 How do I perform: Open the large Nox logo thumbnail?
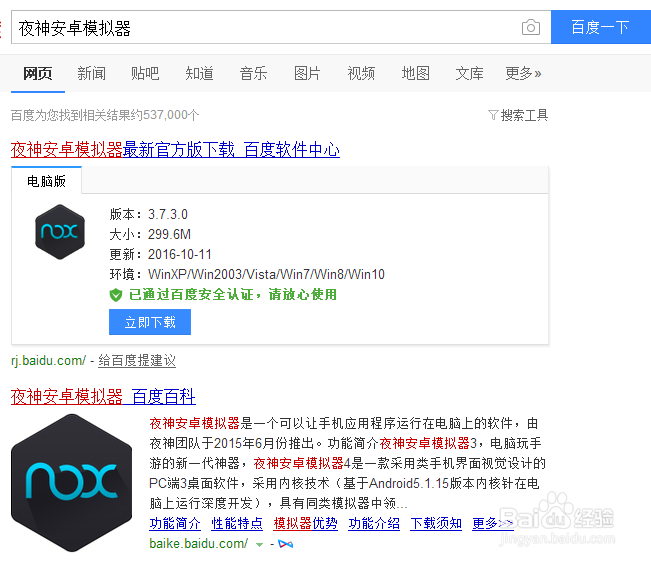(71, 483)
